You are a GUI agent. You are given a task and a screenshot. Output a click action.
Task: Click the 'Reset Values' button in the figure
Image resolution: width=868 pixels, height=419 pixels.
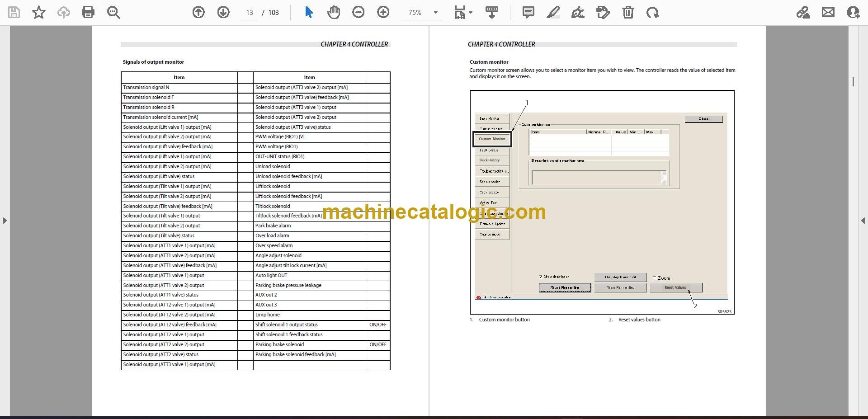click(x=676, y=287)
